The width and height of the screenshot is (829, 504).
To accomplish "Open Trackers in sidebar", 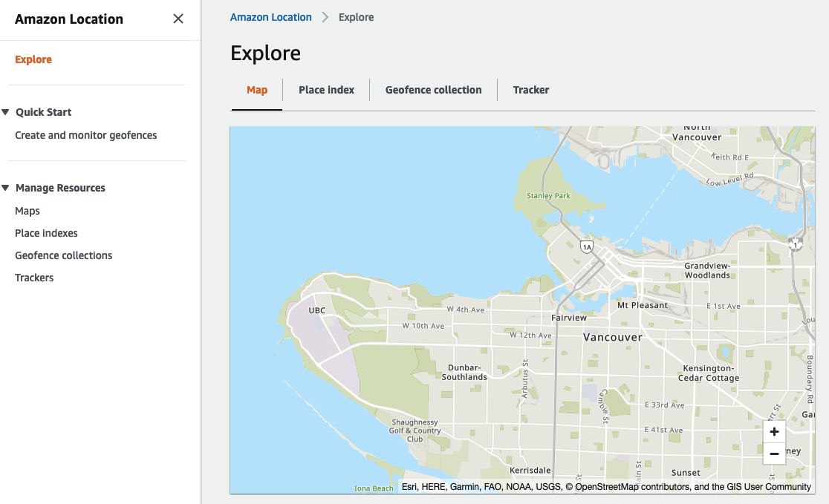I will coord(34,278).
